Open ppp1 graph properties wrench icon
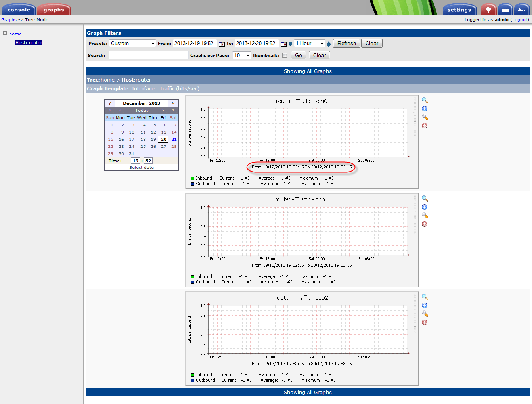This screenshot has width=532, height=404. click(x=425, y=216)
